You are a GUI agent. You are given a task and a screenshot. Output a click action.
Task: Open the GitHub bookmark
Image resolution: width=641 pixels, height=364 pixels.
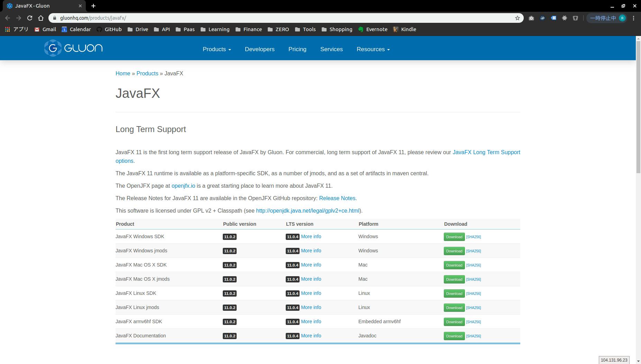tap(110, 29)
